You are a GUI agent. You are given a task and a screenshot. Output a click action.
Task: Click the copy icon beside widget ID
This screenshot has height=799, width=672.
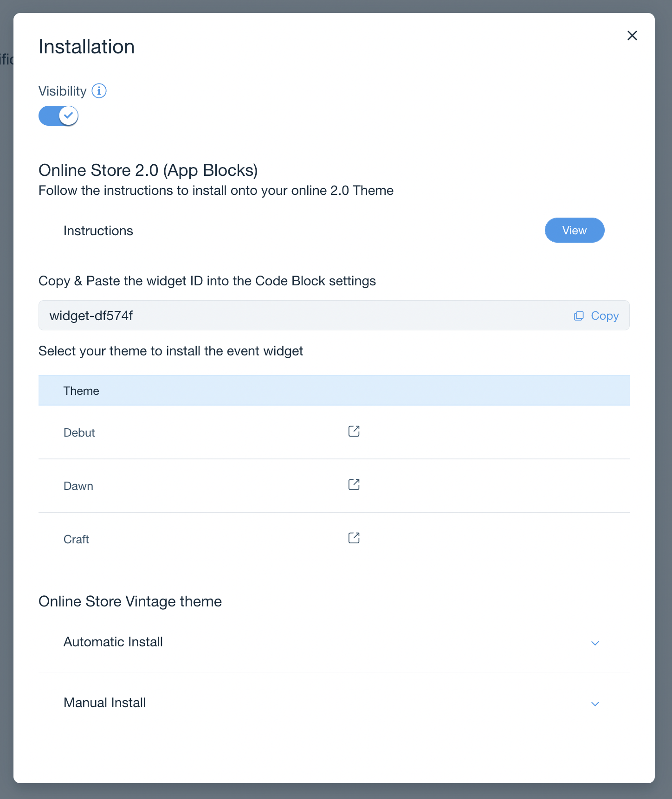(x=579, y=316)
